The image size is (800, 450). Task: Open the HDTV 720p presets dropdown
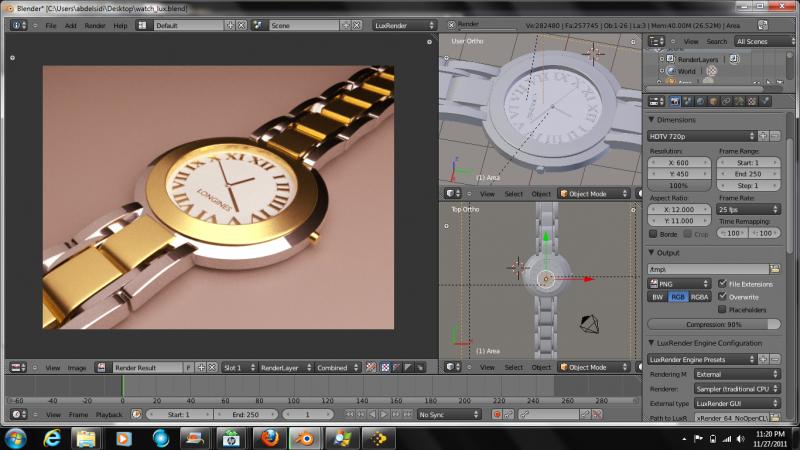(702, 136)
